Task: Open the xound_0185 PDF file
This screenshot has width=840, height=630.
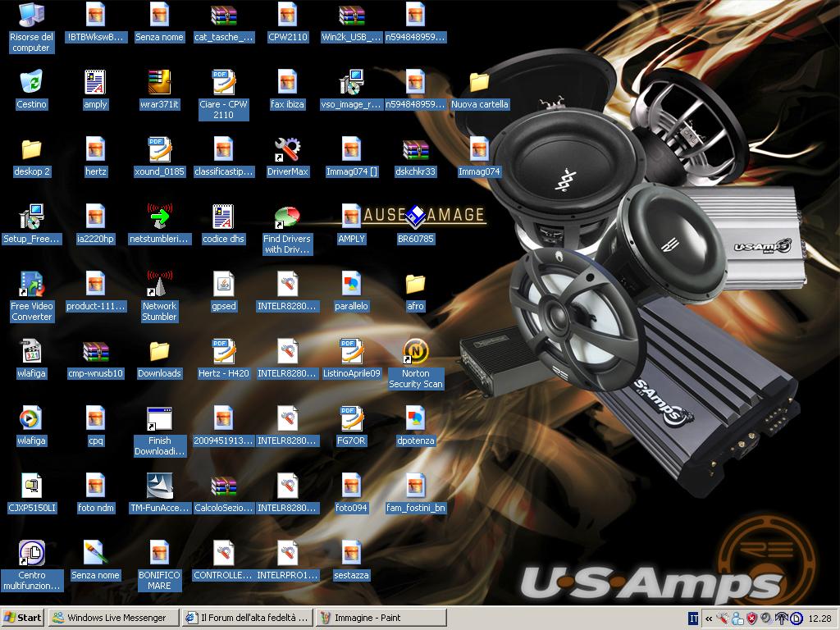Action: 159,157
